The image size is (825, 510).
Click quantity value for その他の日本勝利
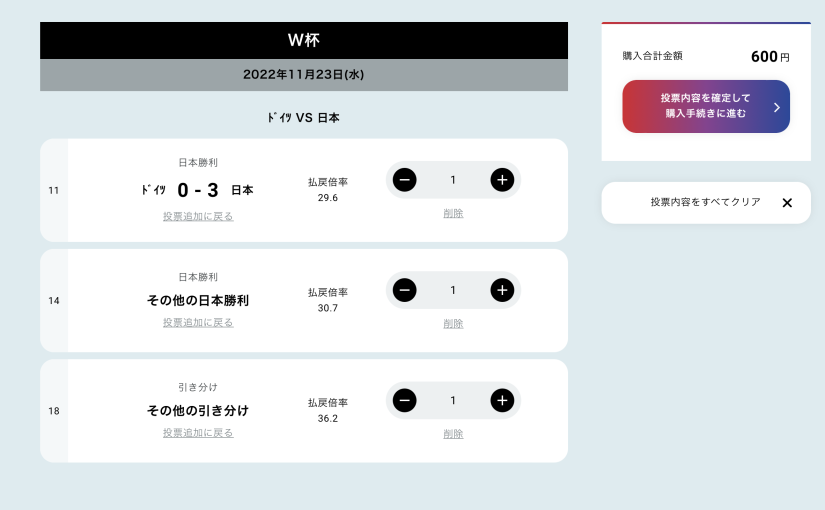click(x=453, y=290)
